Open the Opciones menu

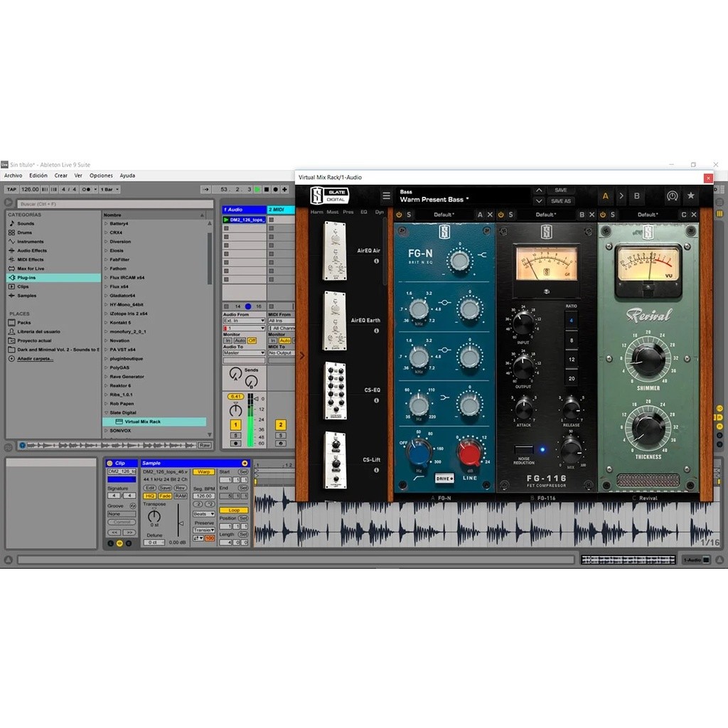click(101, 176)
